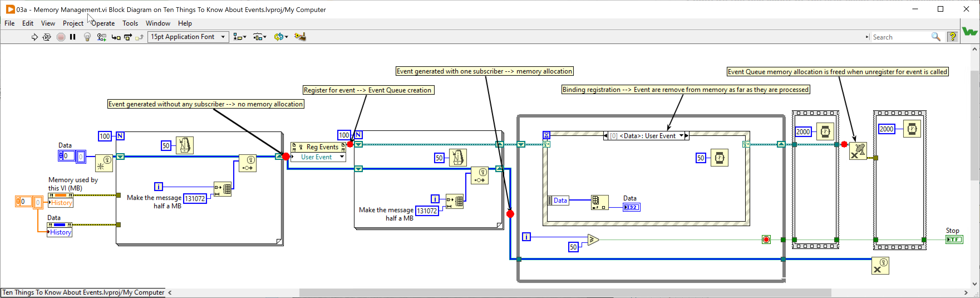
Task: Click the Step Out button
Action: [140, 37]
